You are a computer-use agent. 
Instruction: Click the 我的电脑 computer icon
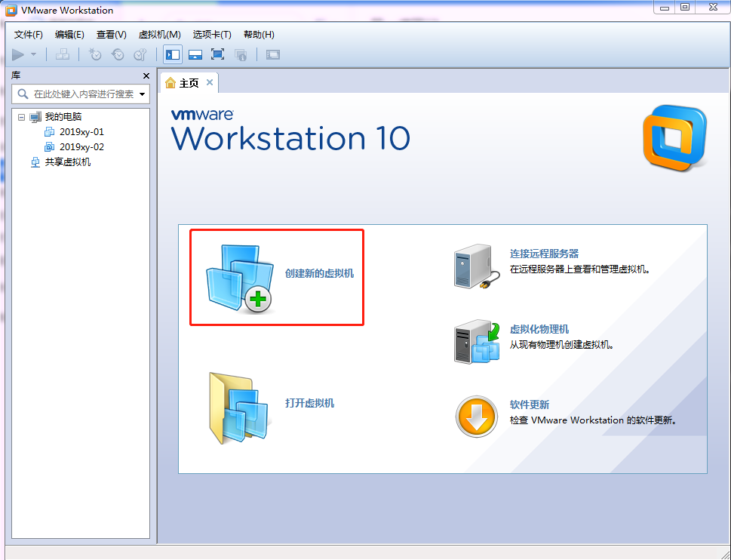pyautogui.click(x=35, y=117)
